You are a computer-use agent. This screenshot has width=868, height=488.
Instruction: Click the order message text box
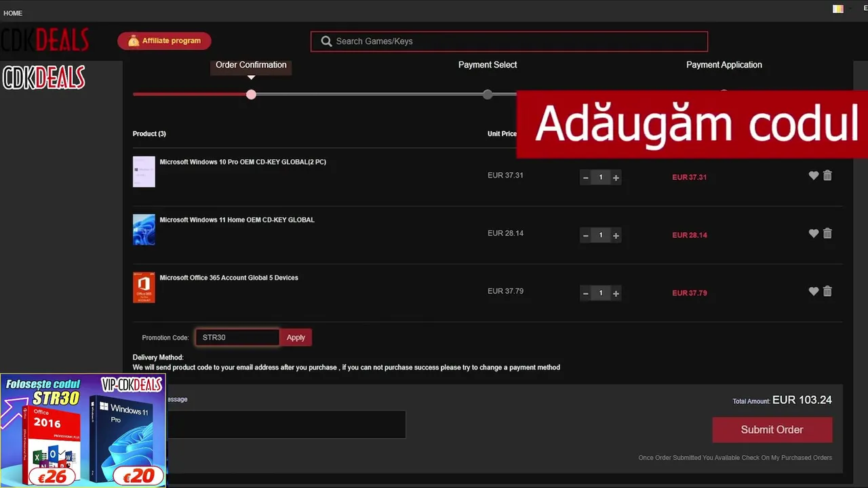pyautogui.click(x=285, y=424)
